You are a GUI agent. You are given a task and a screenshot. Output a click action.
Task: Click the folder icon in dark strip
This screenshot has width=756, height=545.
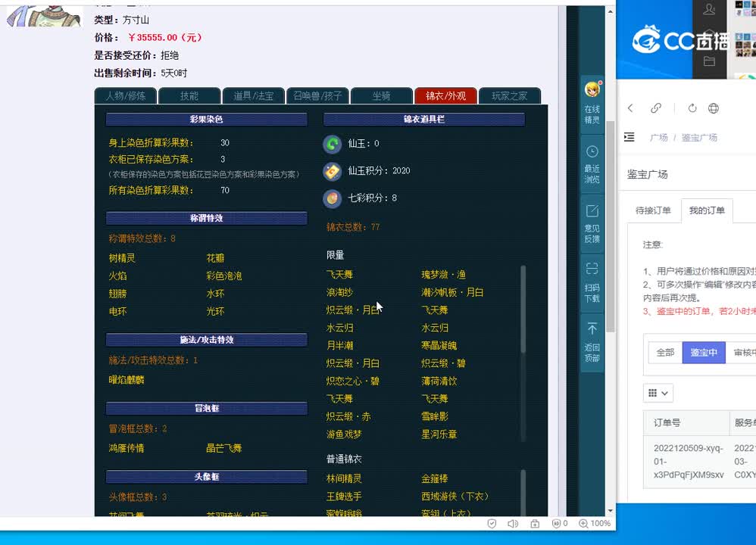[709, 61]
